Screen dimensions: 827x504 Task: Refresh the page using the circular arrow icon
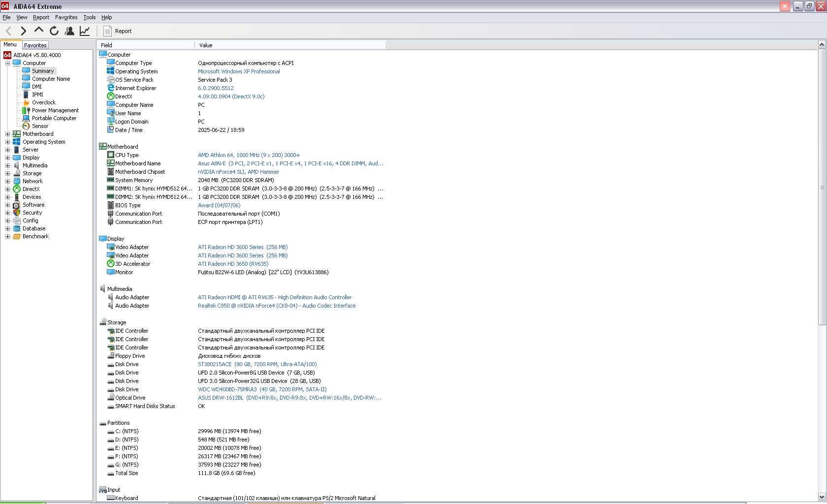54,31
